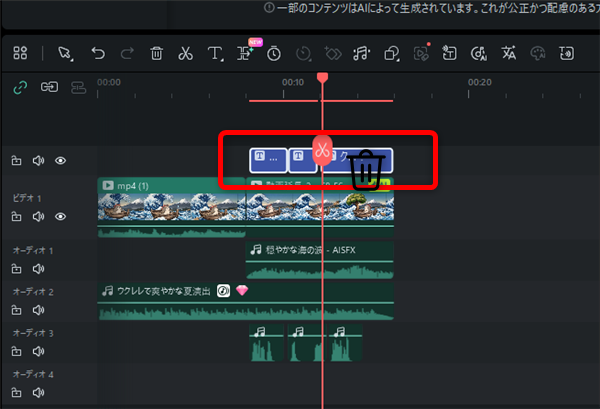Screen dimensions: 600x409
Task: Click the trash delete icon in the toolbar
Action: [157, 53]
